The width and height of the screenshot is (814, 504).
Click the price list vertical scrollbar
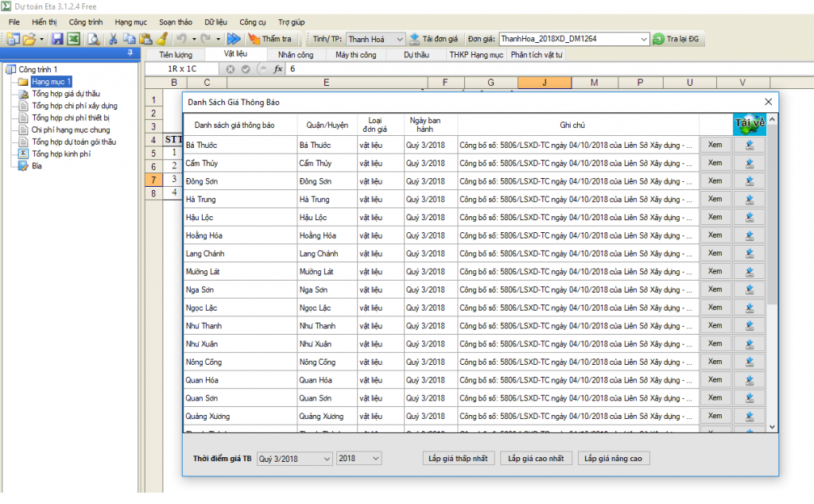tap(772, 238)
